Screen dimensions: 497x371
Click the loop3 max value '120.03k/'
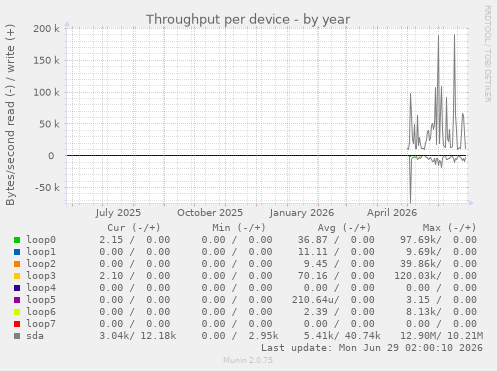pyautogui.click(x=418, y=276)
